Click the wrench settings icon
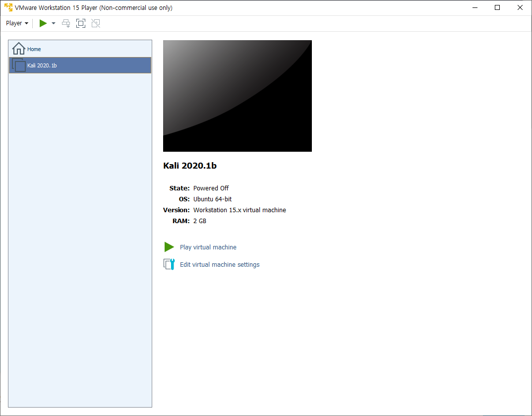Viewport: 532px width, 416px height. (x=169, y=264)
